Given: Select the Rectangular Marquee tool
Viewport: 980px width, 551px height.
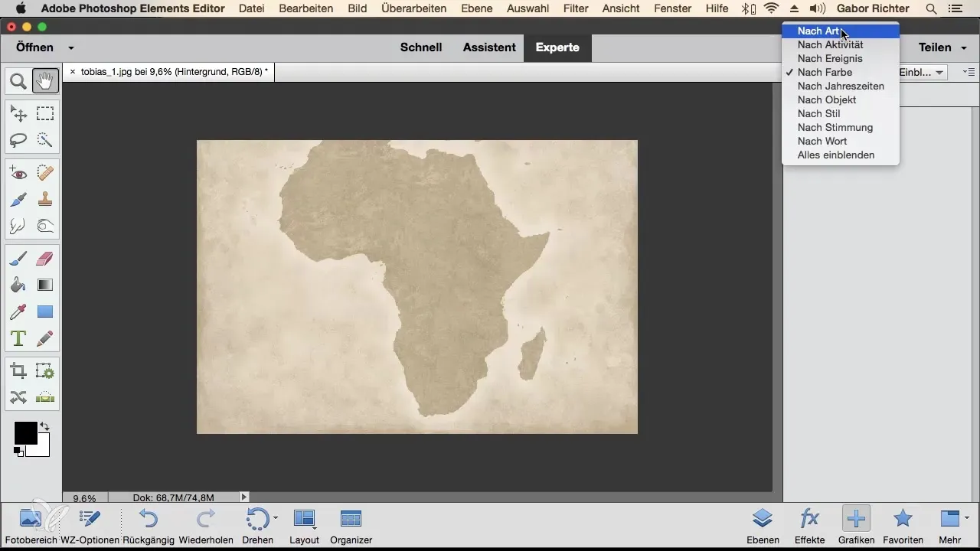Looking at the screenshot, I should [x=45, y=114].
